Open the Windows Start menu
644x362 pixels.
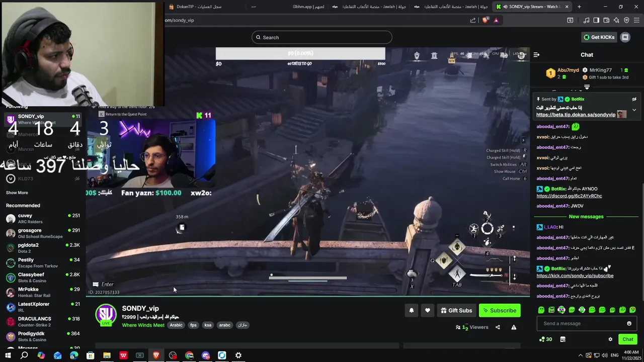point(8,355)
